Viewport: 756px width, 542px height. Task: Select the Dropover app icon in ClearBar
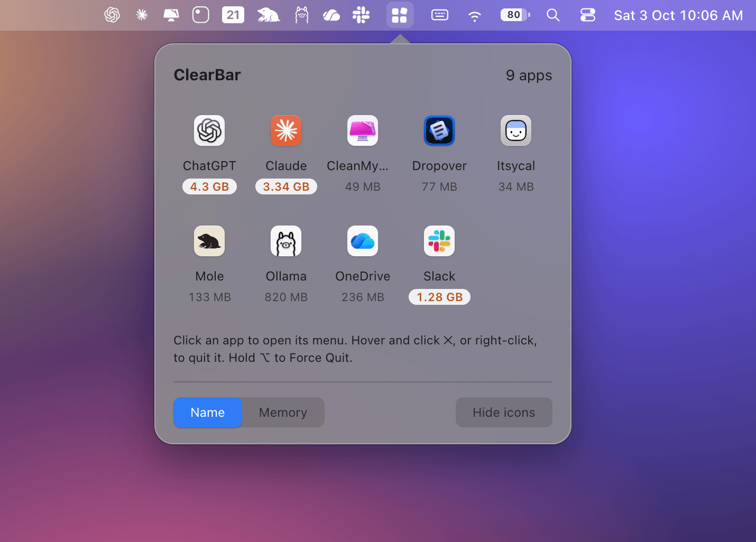pos(439,130)
